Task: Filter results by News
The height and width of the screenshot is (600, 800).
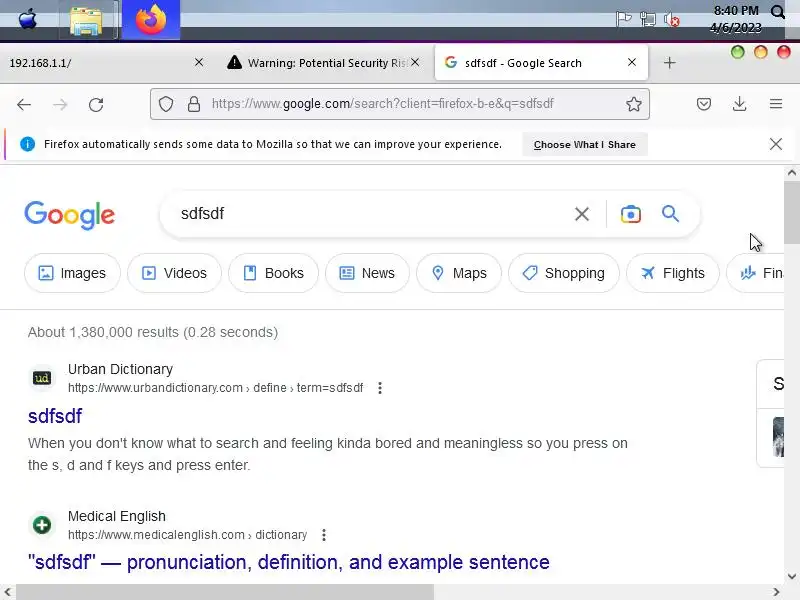Action: click(367, 273)
